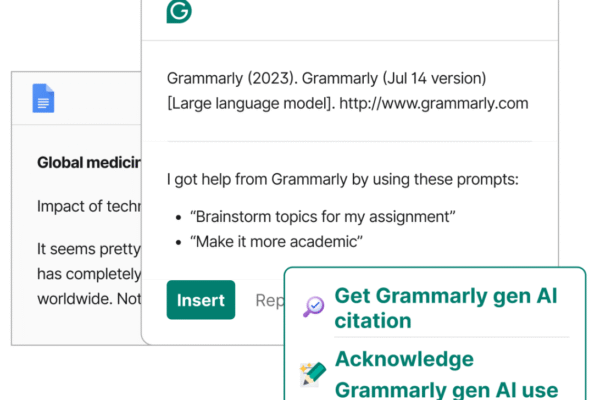Click the partially hidden "Rep" button

[268, 300]
